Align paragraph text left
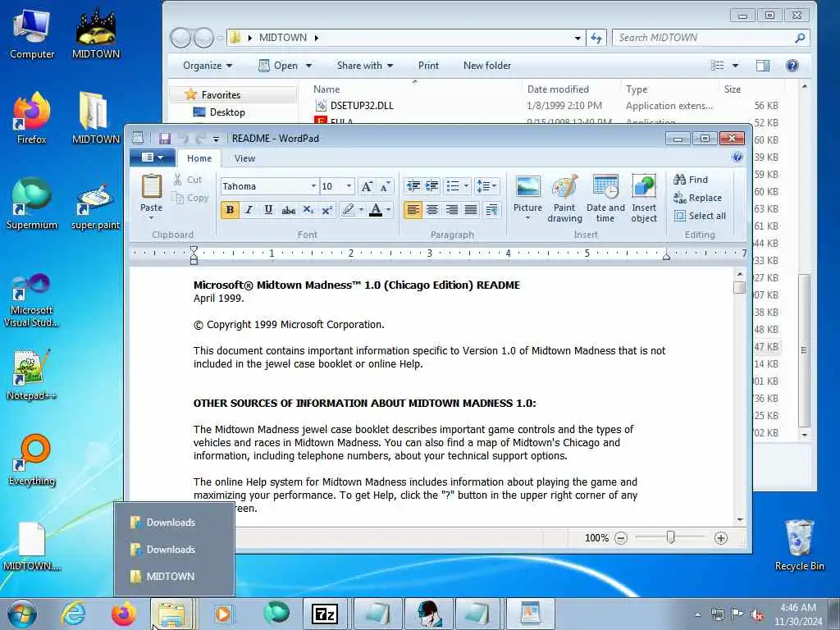The image size is (840, 630). click(413, 210)
